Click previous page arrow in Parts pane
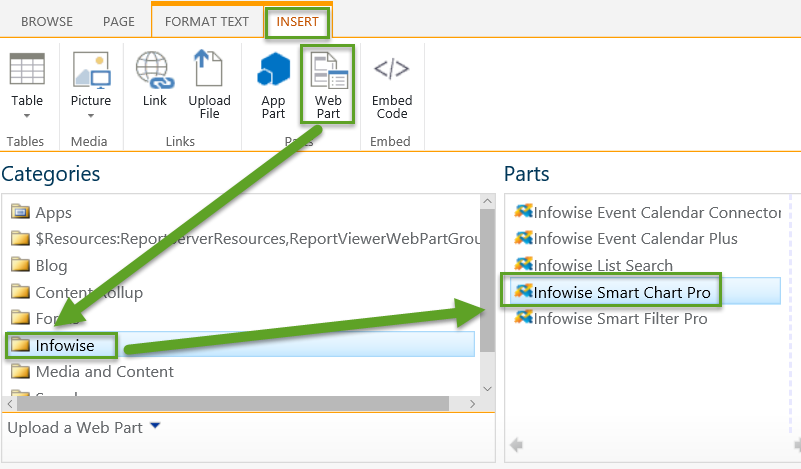 coord(516,444)
